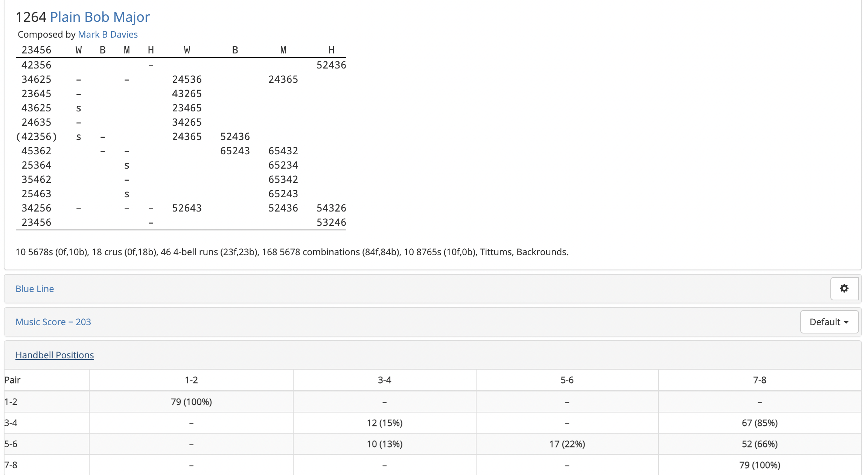
Task: Click the 3-4 column header in handbell table
Action: (385, 380)
